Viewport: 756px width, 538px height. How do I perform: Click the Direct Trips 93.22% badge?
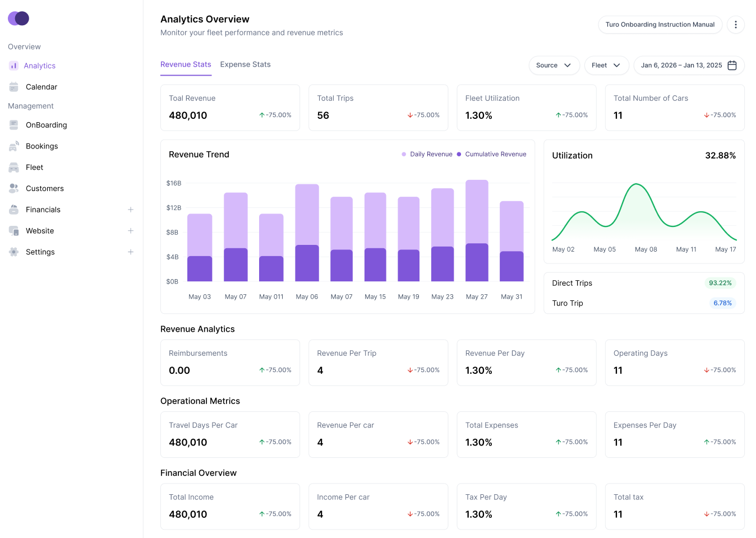(720, 283)
